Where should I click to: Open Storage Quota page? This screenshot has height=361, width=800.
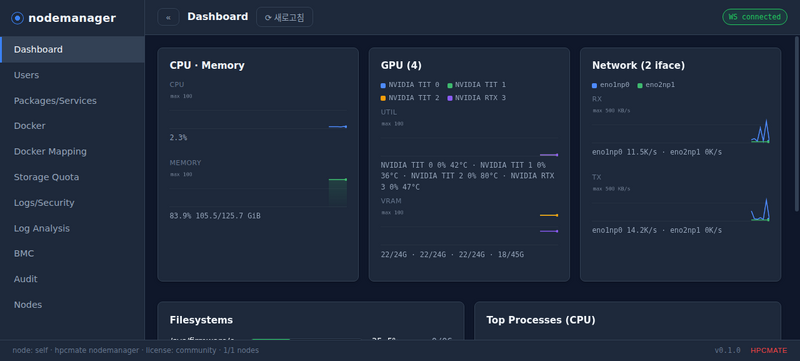tap(72, 177)
